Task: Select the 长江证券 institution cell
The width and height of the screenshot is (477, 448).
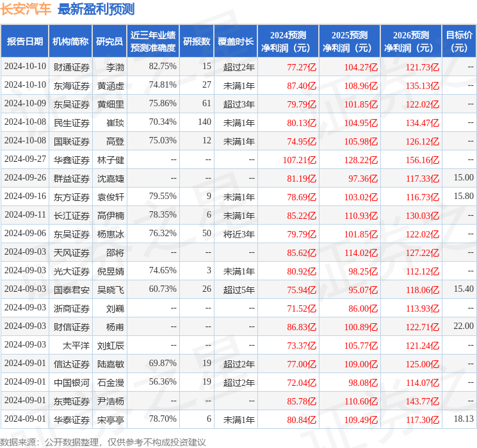Action: tap(72, 216)
